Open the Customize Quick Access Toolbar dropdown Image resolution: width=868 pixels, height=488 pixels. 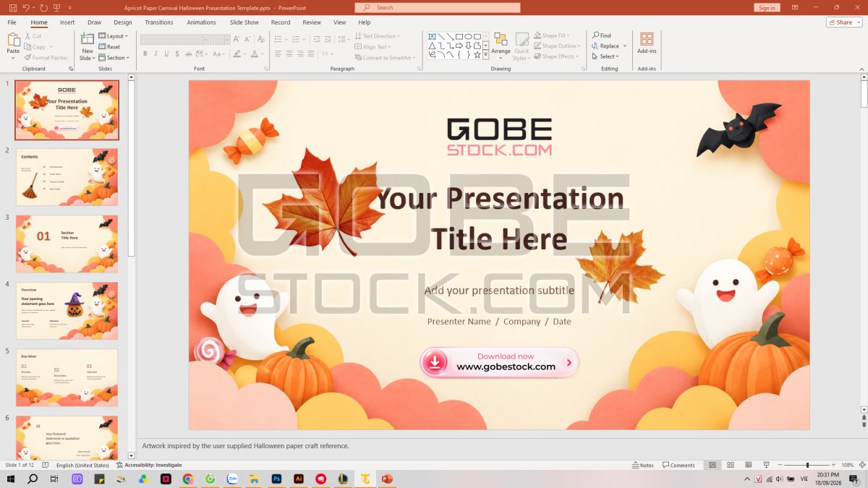coord(69,7)
